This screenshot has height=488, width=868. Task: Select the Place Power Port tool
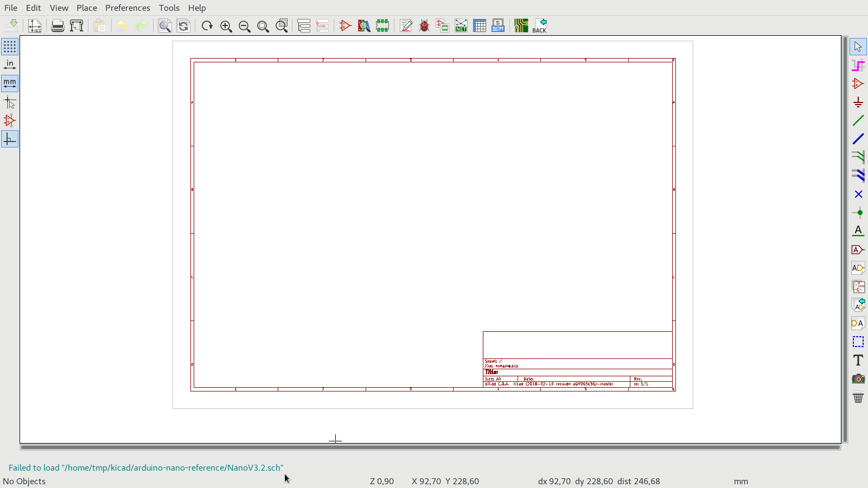coord(858,102)
